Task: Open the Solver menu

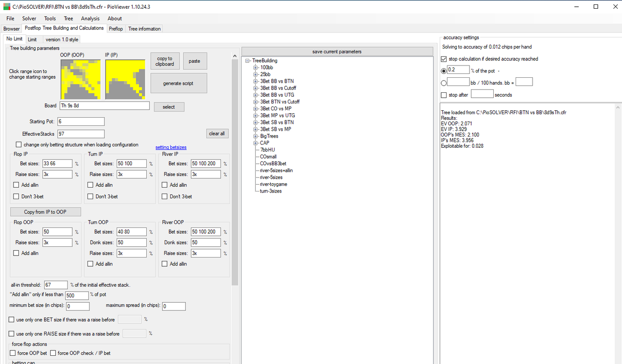Action: click(x=29, y=18)
